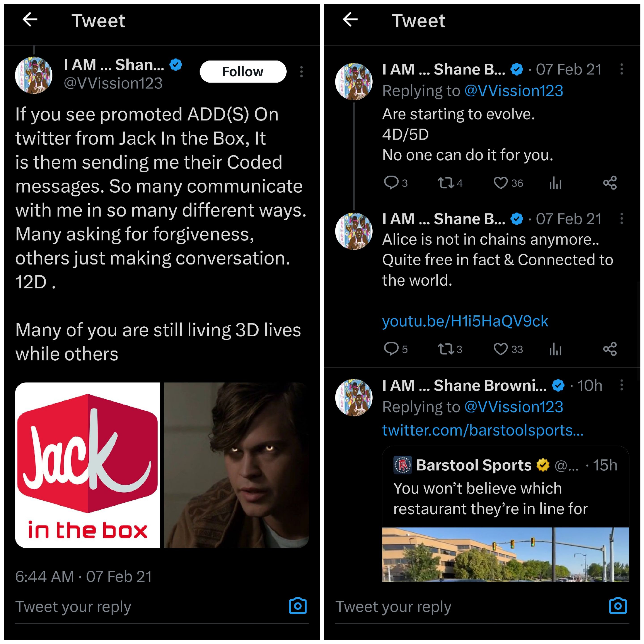This screenshot has width=644, height=644.
Task: Like the "Are starting to evolve" tweet
Action: (500, 183)
